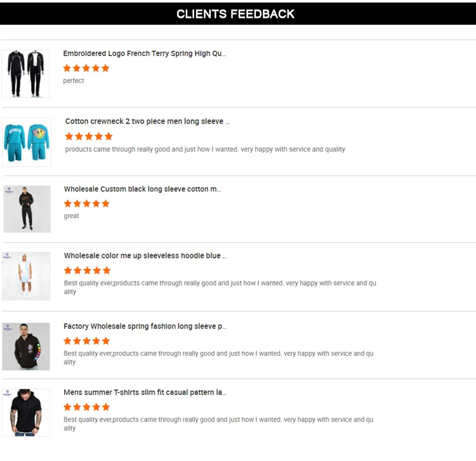The width and height of the screenshot is (476, 461).
Task: Click the 'perfect' review comment text
Action: pos(74,81)
